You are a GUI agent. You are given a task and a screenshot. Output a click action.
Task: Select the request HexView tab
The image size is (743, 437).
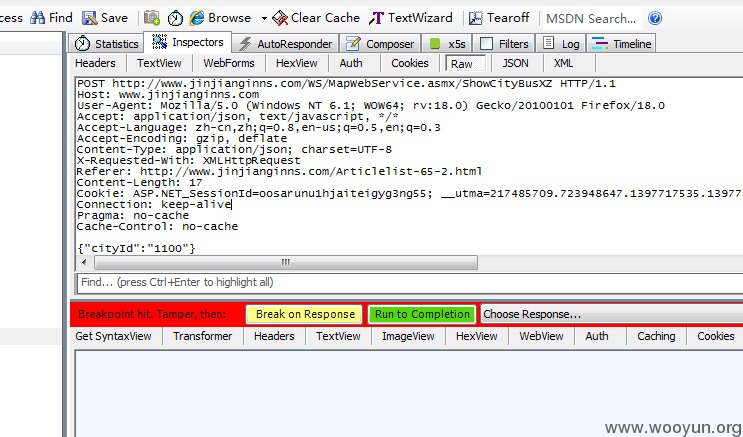tap(297, 63)
